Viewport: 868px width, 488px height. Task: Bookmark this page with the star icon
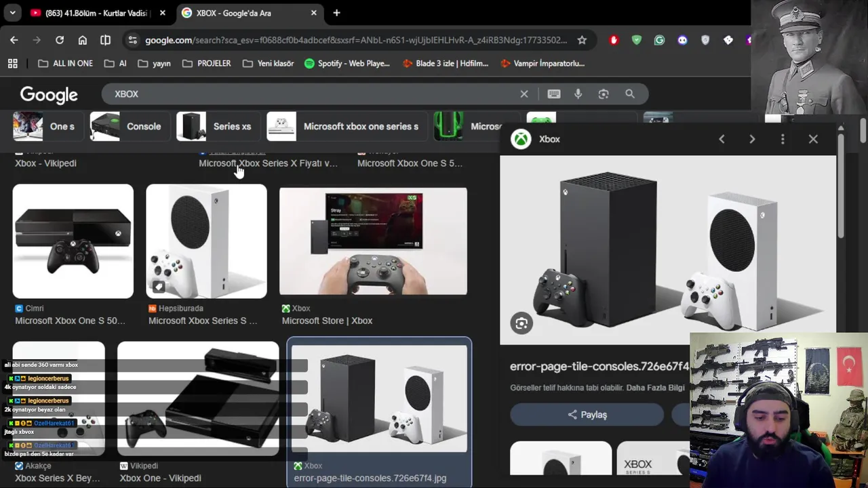point(582,40)
